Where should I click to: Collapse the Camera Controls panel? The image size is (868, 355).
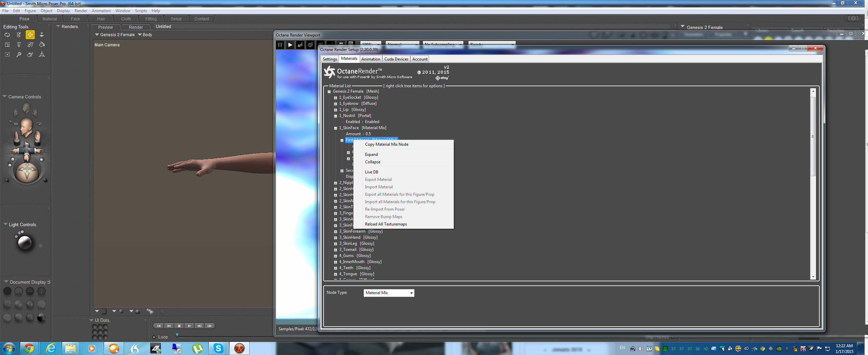click(5, 96)
